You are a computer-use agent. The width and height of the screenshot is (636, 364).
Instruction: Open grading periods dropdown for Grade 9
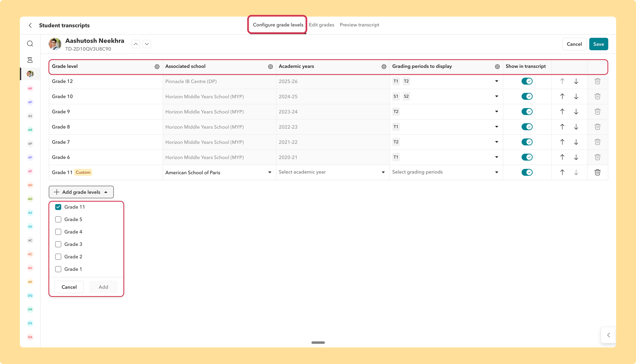pyautogui.click(x=497, y=111)
